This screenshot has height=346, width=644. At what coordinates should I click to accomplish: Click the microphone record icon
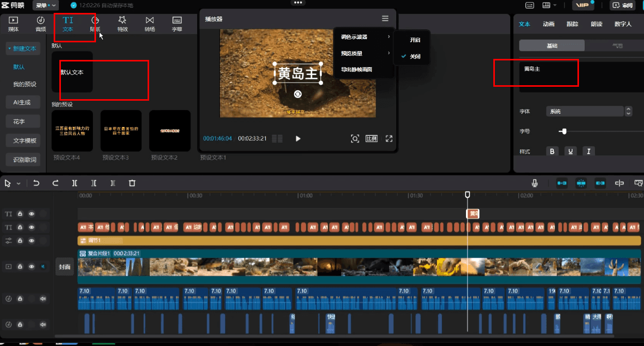[535, 183]
